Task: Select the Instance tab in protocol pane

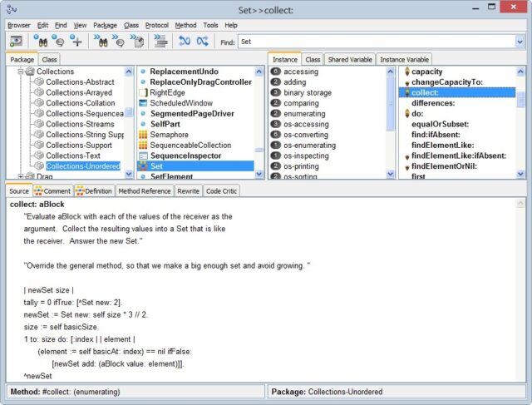Action: pyautogui.click(x=285, y=60)
